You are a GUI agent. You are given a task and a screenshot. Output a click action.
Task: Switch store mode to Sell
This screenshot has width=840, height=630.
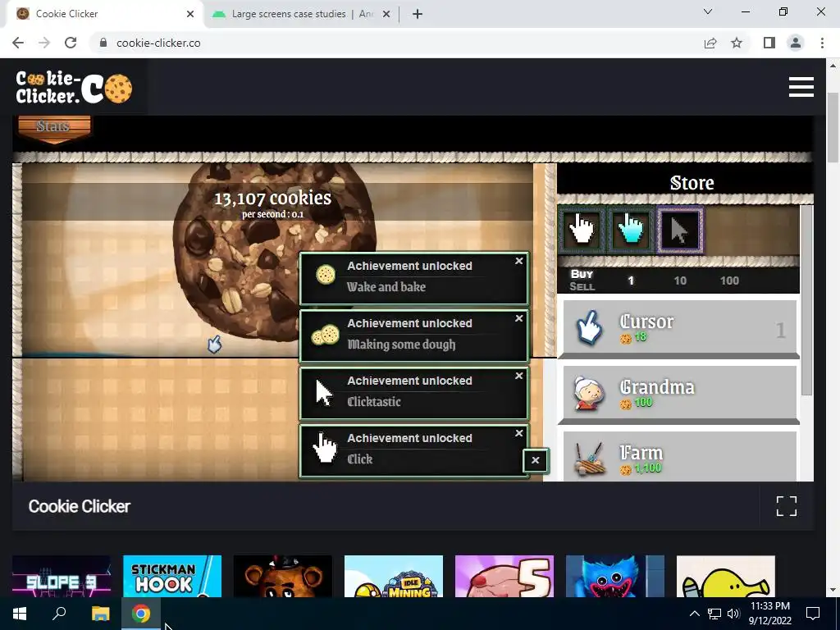(x=582, y=286)
